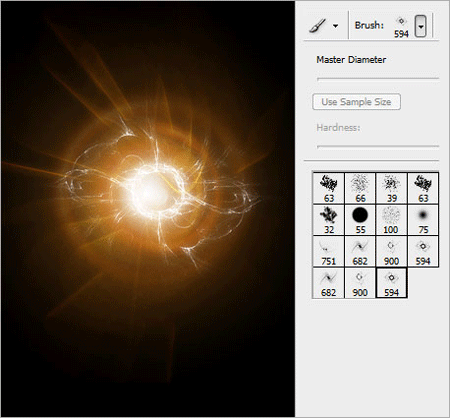This screenshot has height=418, width=450.
Task: Select the highlighted 594 brush in last row
Action: [391, 283]
